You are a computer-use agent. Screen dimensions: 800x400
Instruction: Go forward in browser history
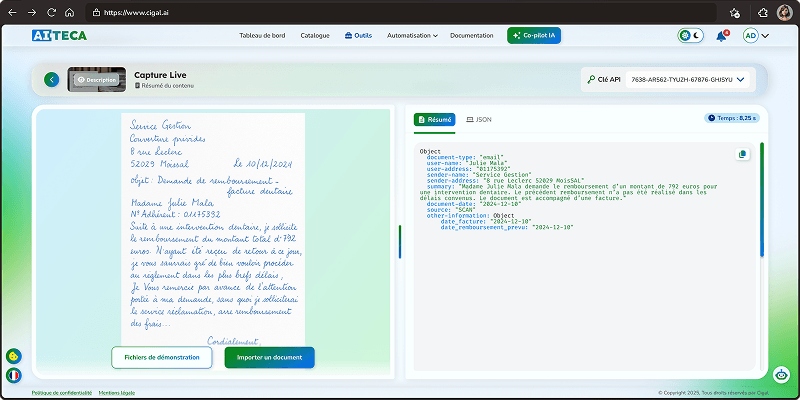point(32,13)
